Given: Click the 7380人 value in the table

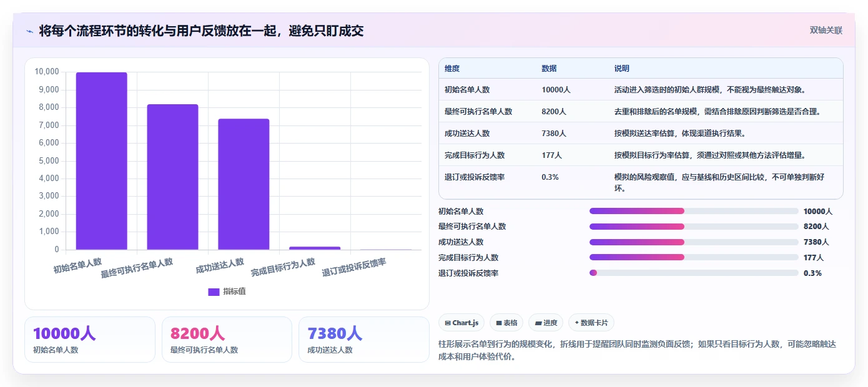Looking at the screenshot, I should pyautogui.click(x=554, y=134).
